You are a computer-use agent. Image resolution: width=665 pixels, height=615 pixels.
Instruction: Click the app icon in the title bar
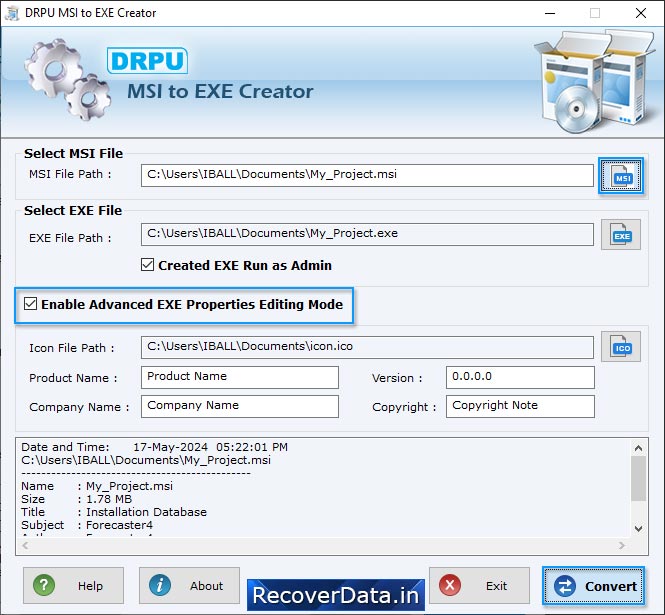click(x=12, y=13)
